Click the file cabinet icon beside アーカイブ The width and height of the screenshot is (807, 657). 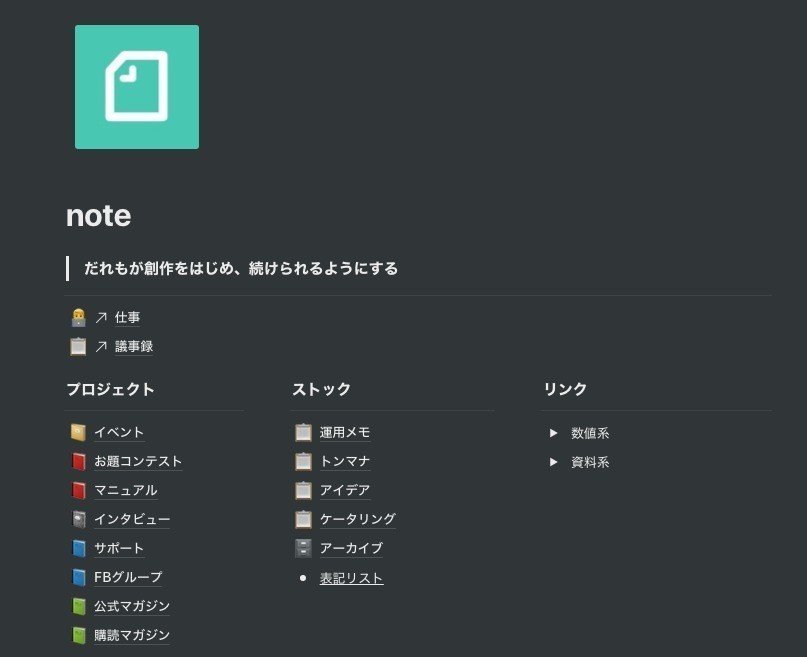[x=303, y=548]
